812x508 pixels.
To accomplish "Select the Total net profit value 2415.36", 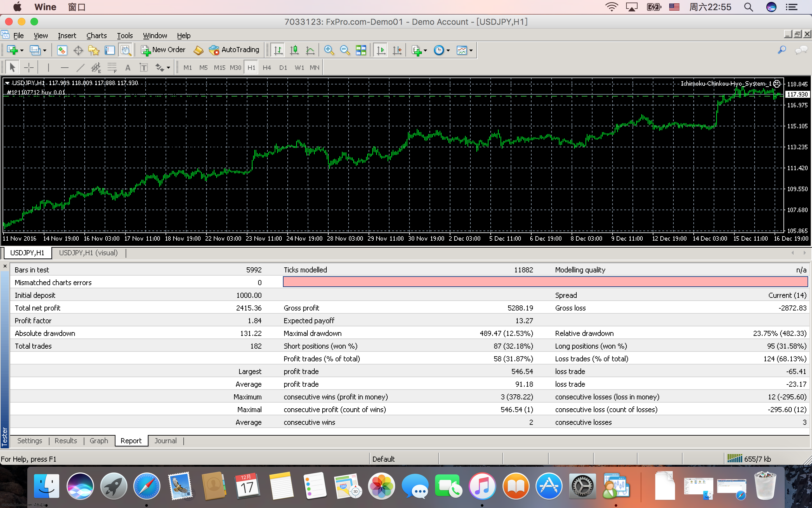I will [249, 308].
